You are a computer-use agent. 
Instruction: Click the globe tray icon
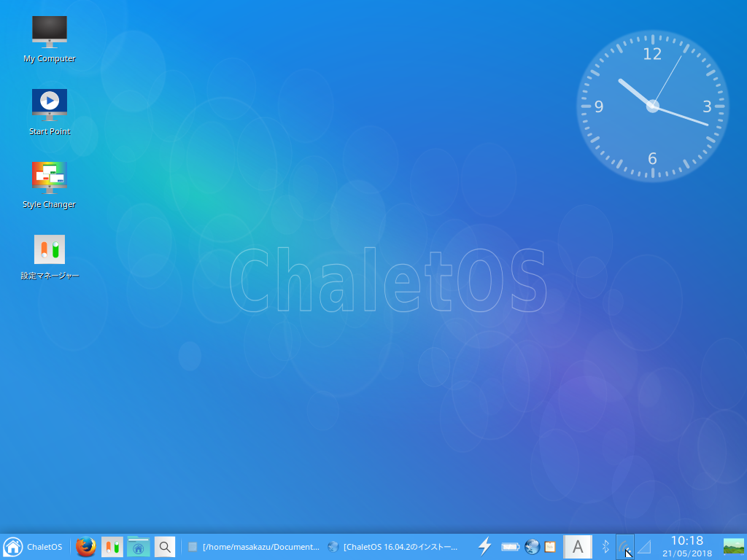(532, 547)
